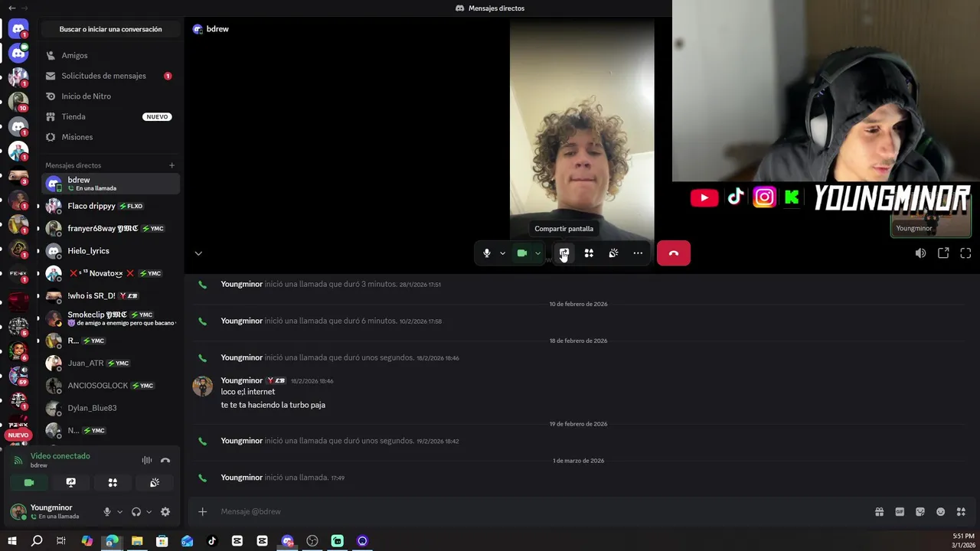Expand output device options in user panel
The image size is (980, 551).
pos(149,512)
